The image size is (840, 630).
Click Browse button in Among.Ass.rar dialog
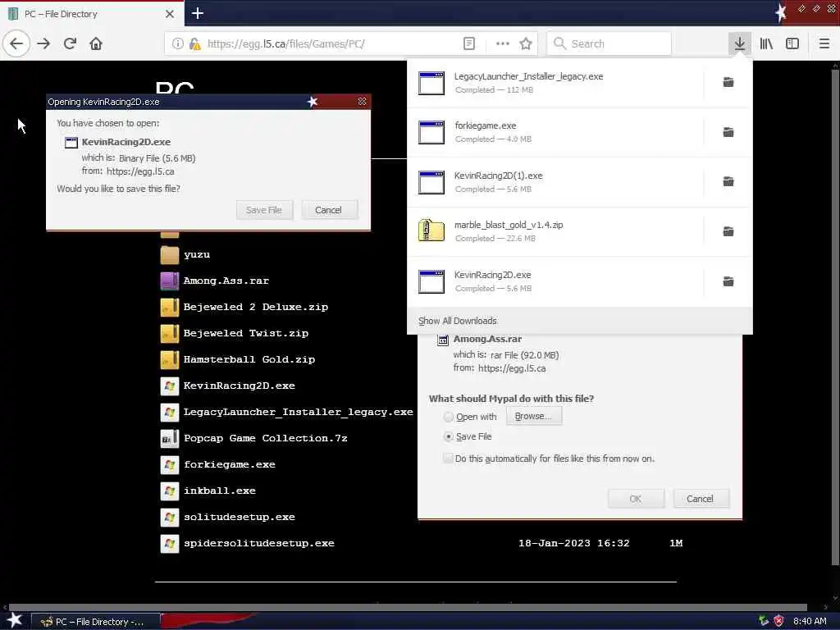point(533,416)
